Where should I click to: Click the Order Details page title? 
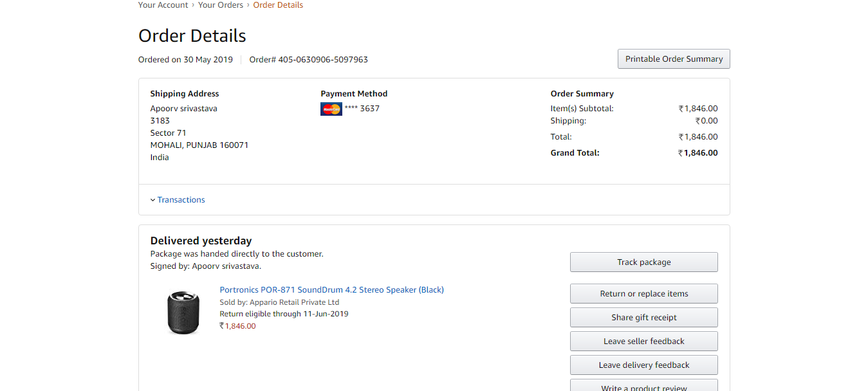point(192,35)
